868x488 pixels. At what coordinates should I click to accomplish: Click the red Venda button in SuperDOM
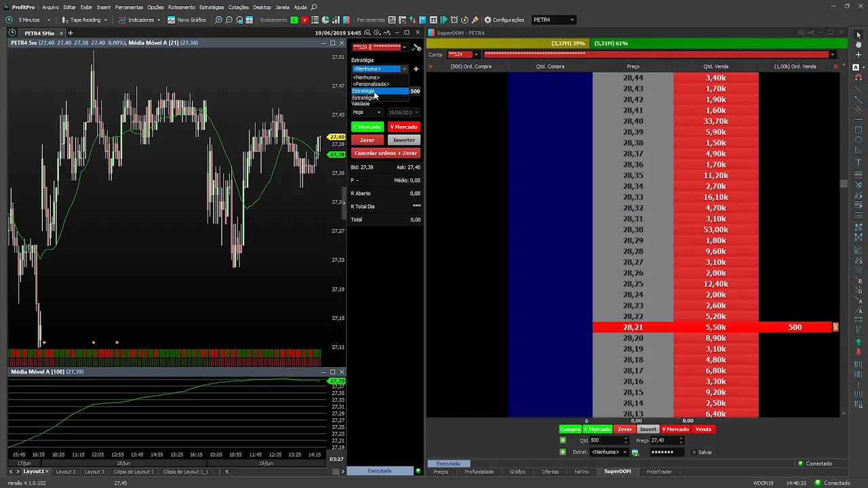(703, 429)
